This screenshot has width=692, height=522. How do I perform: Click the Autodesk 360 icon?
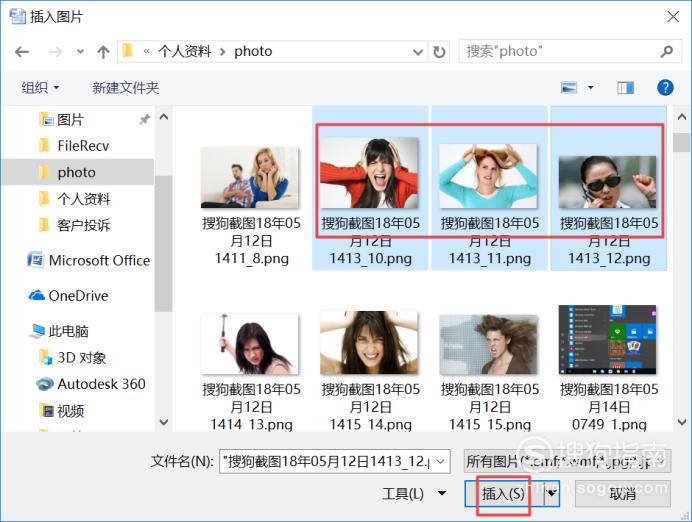click(45, 384)
